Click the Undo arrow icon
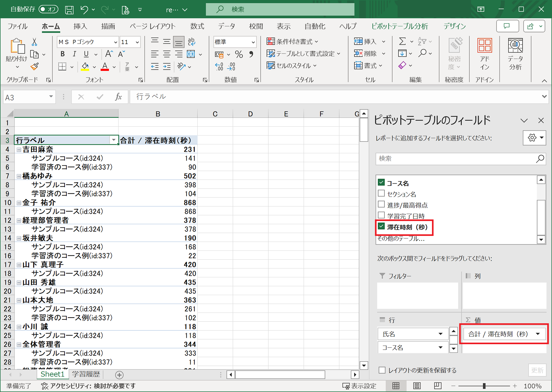 [x=84, y=9]
